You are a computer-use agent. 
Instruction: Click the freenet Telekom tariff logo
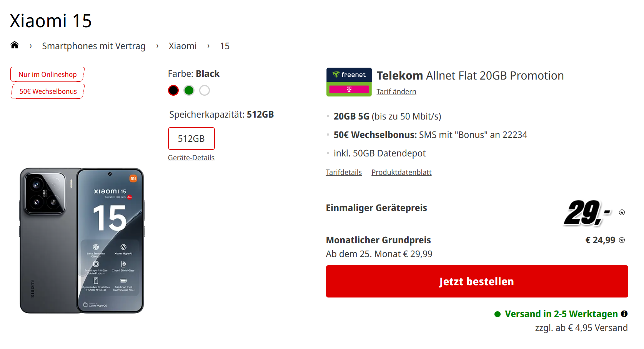(x=349, y=82)
